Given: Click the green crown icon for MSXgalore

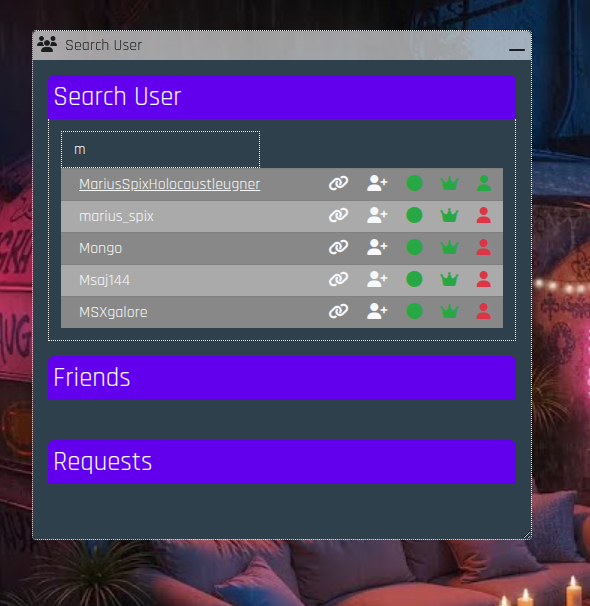Looking at the screenshot, I should pyautogui.click(x=449, y=311).
